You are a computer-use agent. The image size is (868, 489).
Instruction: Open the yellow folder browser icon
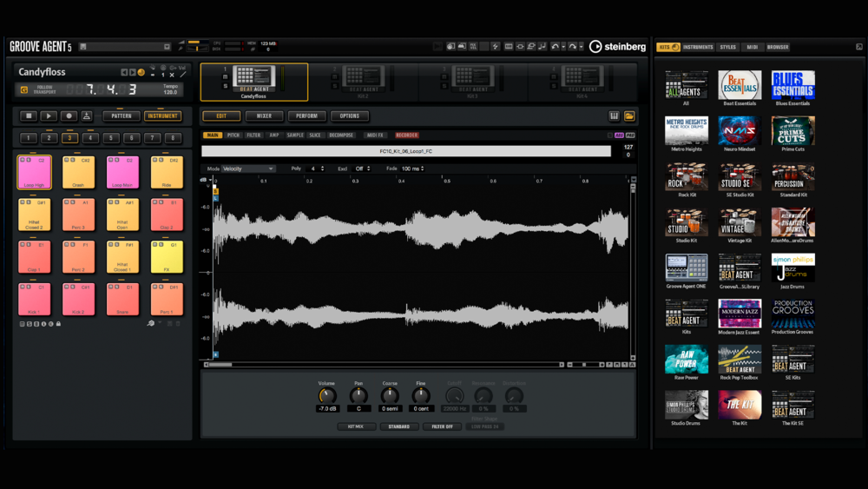[629, 116]
